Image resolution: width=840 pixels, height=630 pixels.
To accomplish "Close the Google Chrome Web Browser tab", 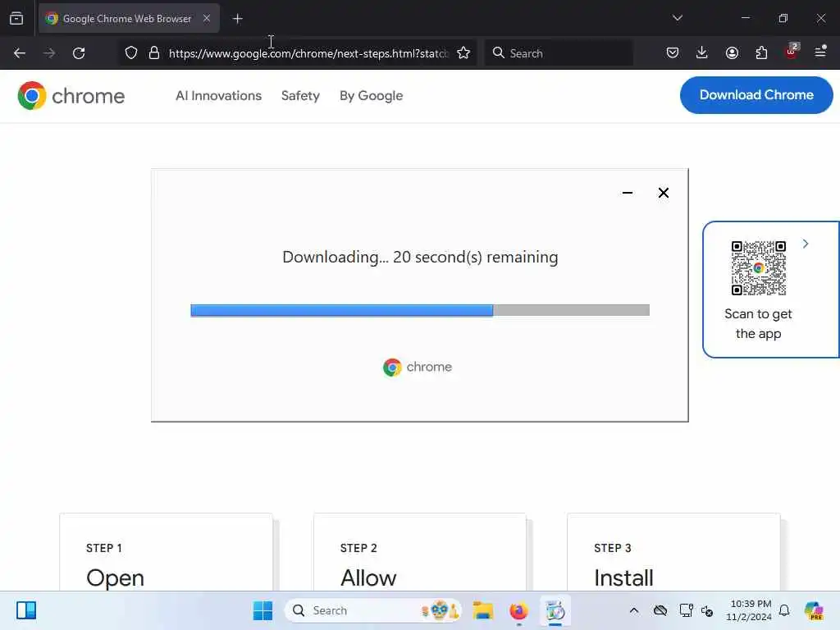I will 207,18.
